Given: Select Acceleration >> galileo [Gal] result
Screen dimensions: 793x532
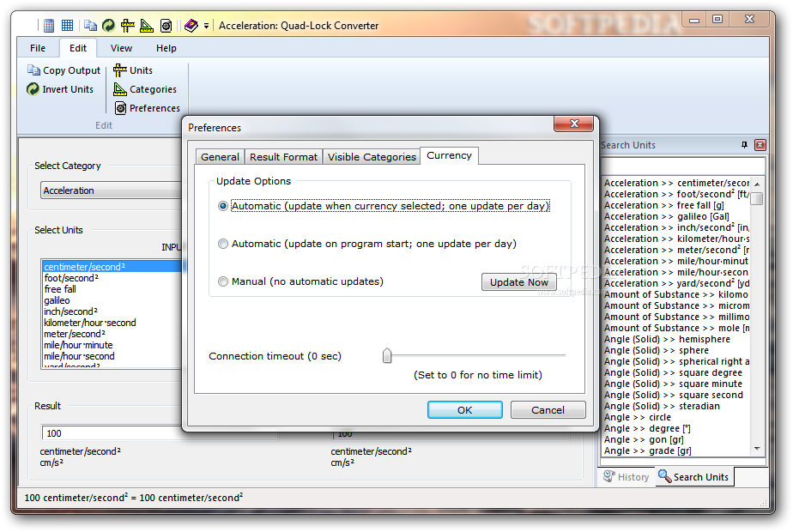Looking at the screenshot, I should (x=676, y=216).
